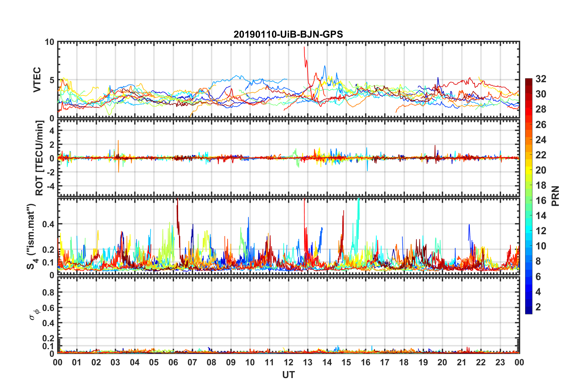Image resolution: width=577 pixels, height=392 pixels.
Task: Click S4 axis tick label 0.2
Action: pos(48,250)
